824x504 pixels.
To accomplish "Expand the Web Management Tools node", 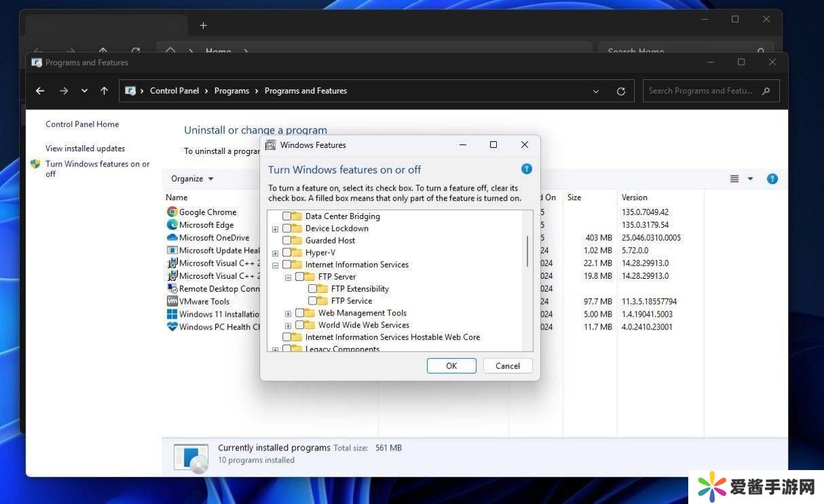I will (288, 313).
